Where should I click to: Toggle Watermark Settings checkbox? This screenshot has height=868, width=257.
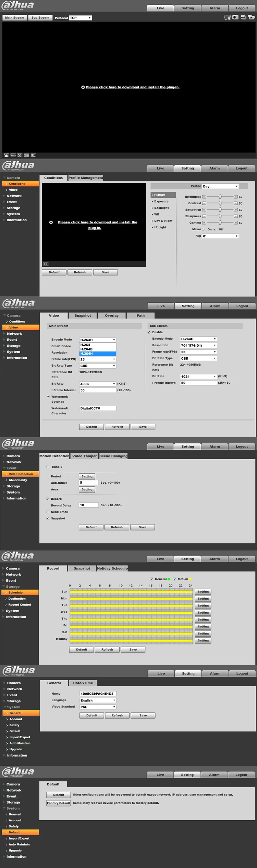tap(48, 397)
